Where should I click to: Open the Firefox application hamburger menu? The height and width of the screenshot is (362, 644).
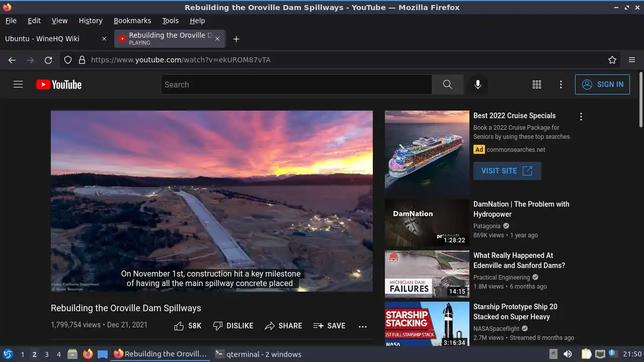(632, 60)
